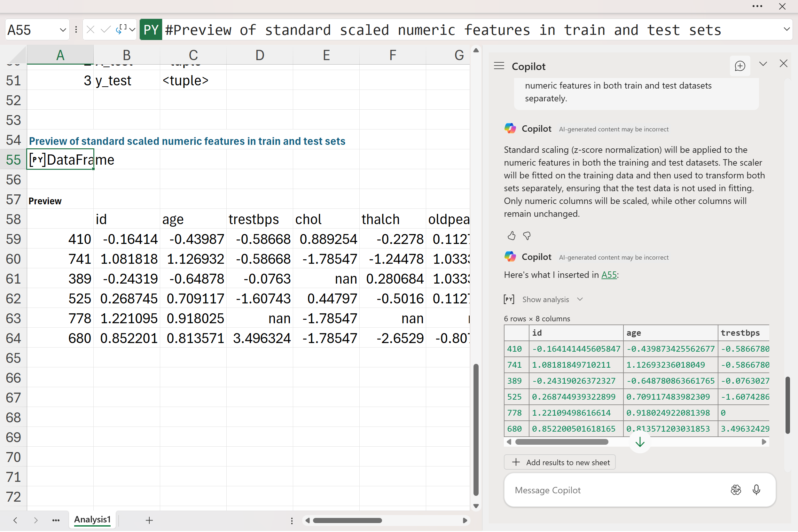The width and height of the screenshot is (798, 532).
Task: Expand the formula bar chevron
Action: [x=787, y=29]
